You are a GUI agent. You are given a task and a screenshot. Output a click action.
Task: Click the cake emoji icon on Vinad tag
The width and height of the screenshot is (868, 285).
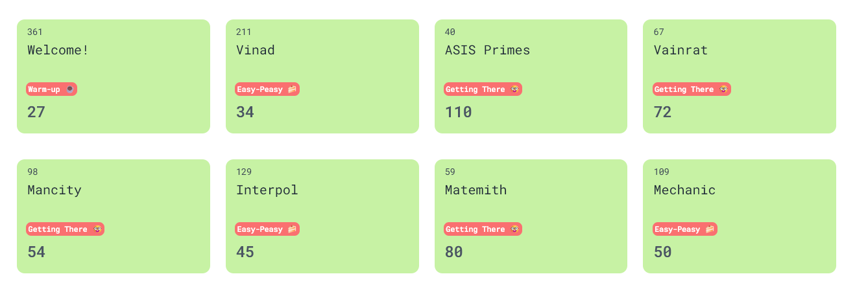292,89
